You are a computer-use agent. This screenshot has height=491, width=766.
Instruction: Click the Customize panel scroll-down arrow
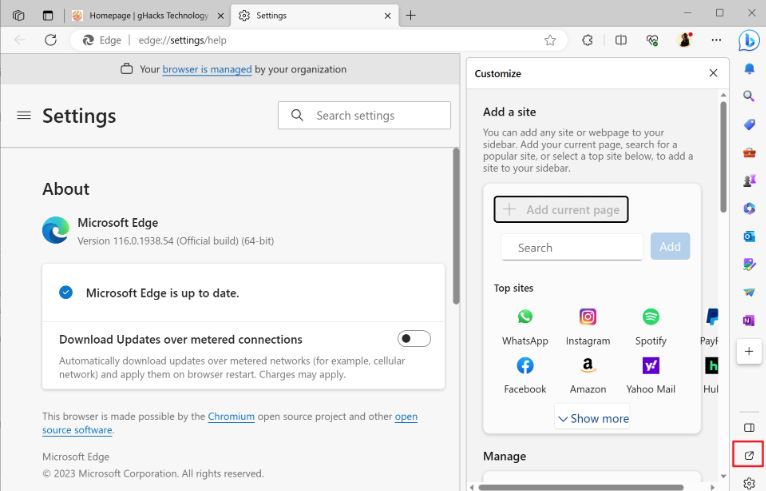click(723, 476)
